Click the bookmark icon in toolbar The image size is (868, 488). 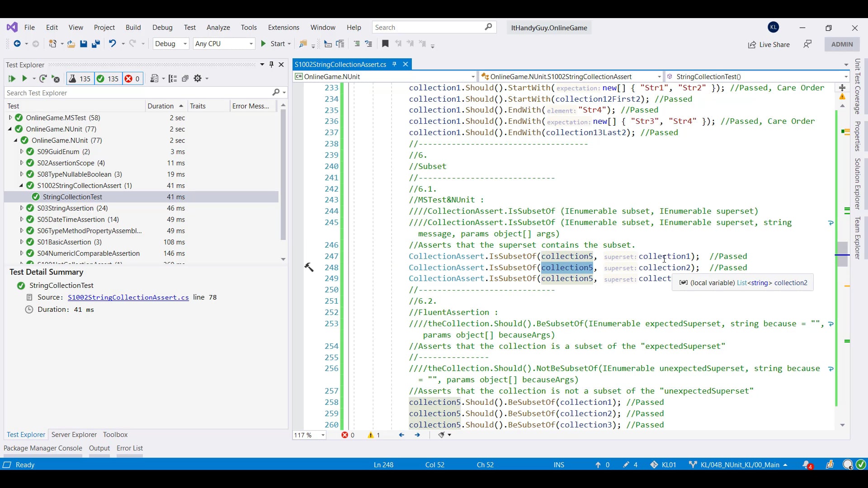(x=385, y=44)
